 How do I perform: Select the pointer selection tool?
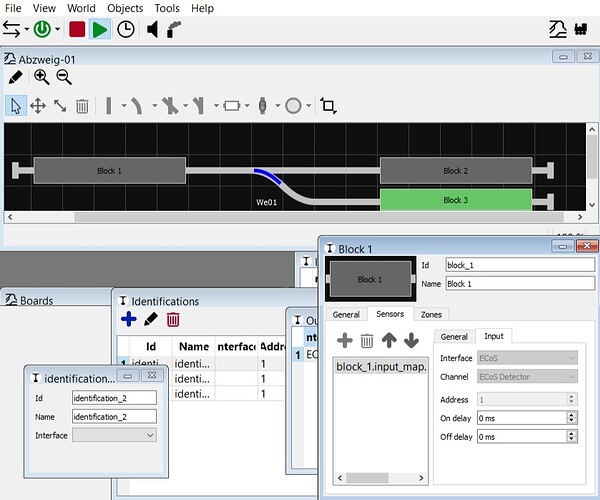pyautogui.click(x=16, y=106)
